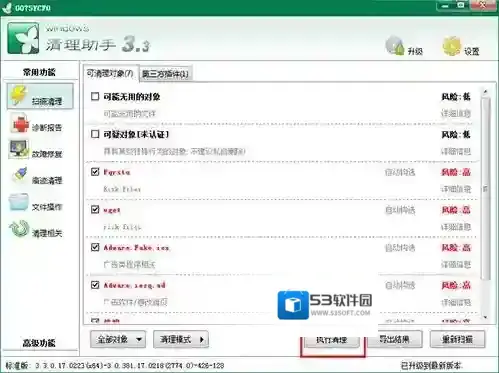Open 详细信息 for Adware.Fake.iex

pyautogui.click(x=456, y=265)
